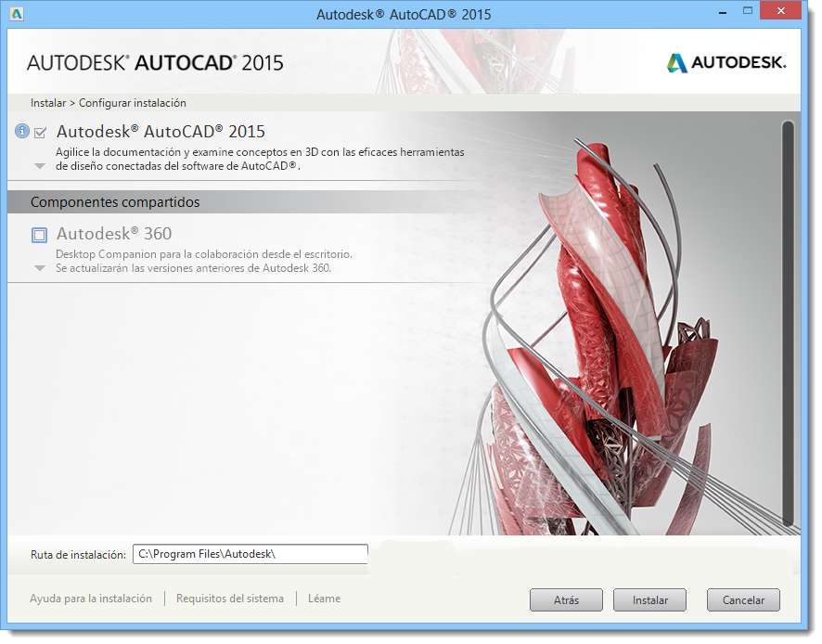This screenshot has height=644, width=822.
Task: Expand the Autodesk 360 options arrow
Action: [39, 268]
